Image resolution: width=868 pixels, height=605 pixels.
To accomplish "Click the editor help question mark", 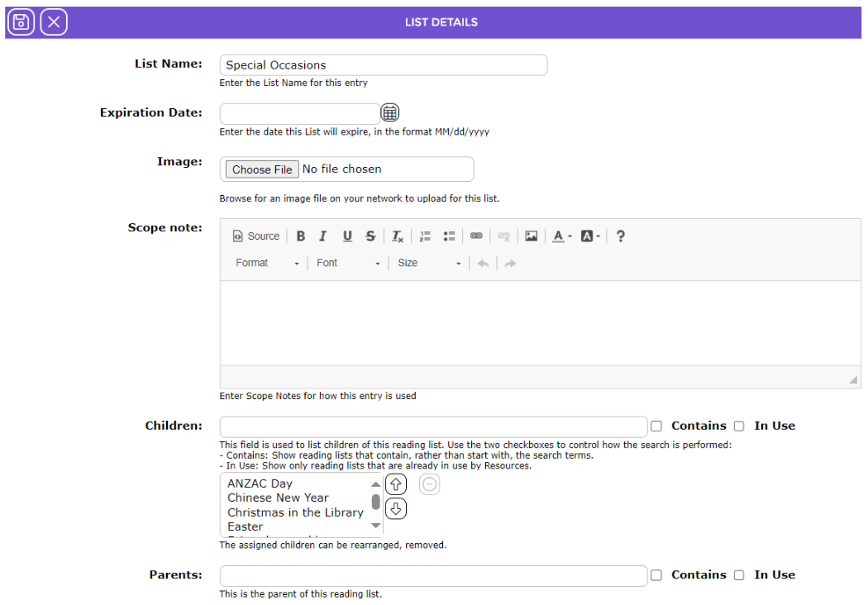I will coord(621,236).
